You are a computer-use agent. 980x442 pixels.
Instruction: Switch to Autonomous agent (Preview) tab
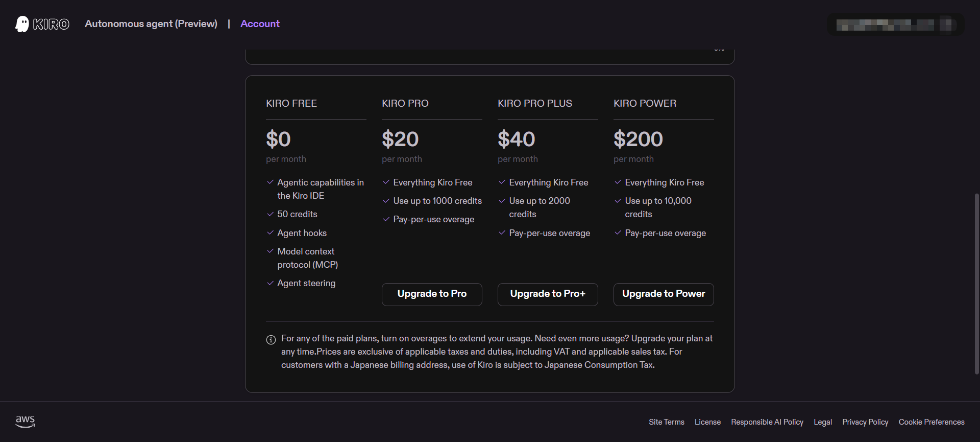151,24
